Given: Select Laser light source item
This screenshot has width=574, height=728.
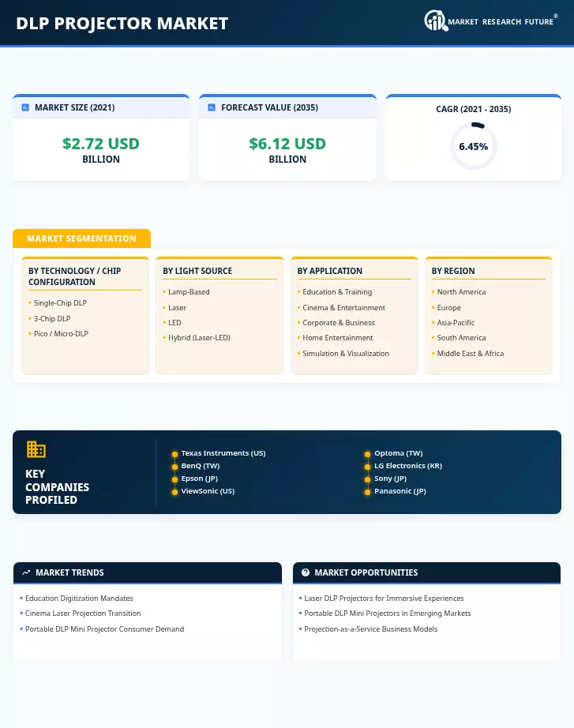Looking at the screenshot, I should point(177,308).
